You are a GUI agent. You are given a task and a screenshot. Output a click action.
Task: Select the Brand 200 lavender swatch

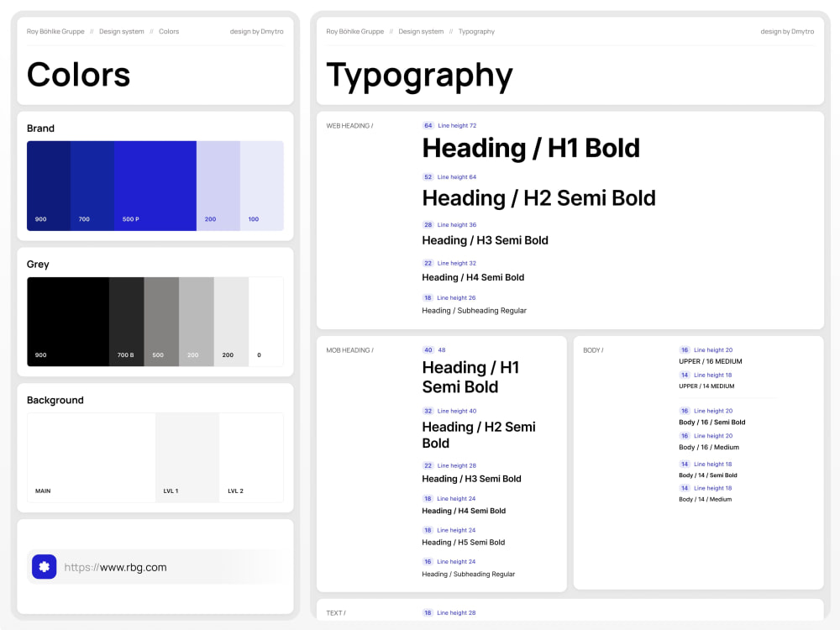pyautogui.click(x=218, y=186)
